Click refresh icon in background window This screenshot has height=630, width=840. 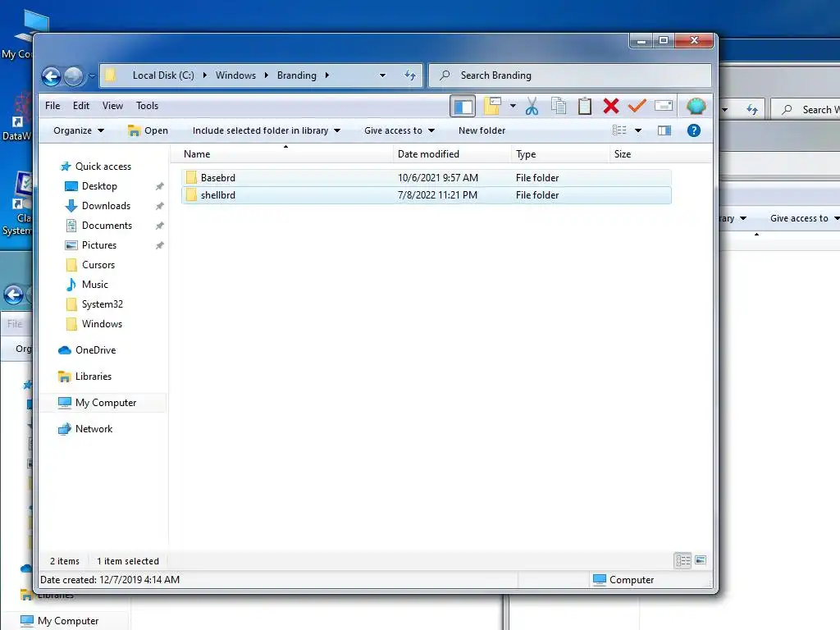click(752, 110)
